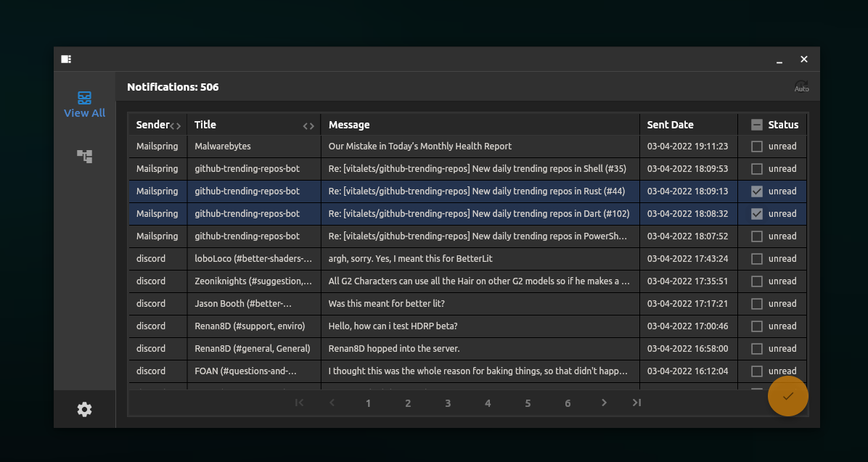Image resolution: width=868 pixels, height=462 pixels.
Task: Go to page 3
Action: (448, 403)
